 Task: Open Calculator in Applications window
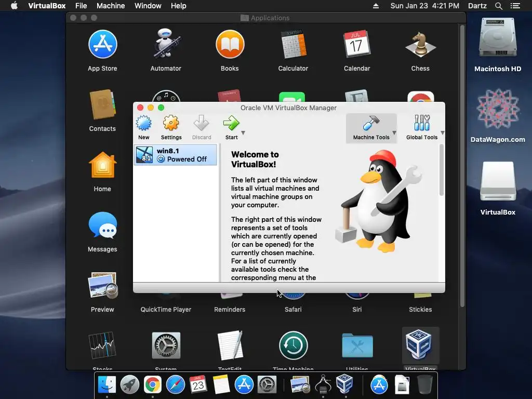(x=293, y=45)
